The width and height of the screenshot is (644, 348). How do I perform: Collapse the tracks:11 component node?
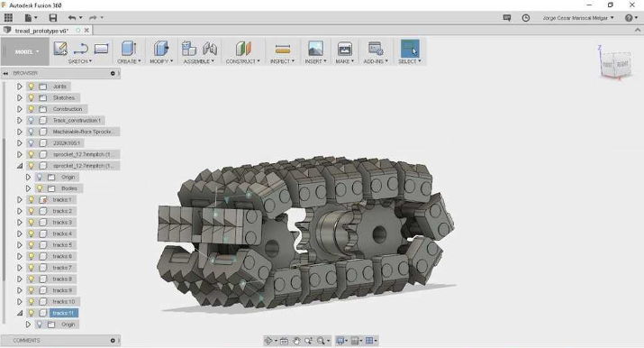click(19, 313)
